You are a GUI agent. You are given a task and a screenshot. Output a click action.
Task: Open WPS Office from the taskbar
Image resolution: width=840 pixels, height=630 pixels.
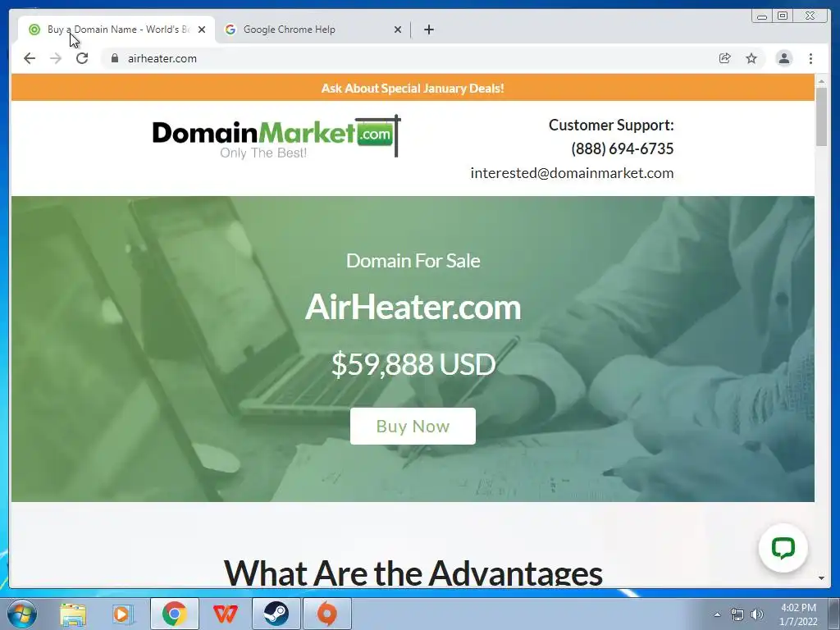[x=226, y=614]
